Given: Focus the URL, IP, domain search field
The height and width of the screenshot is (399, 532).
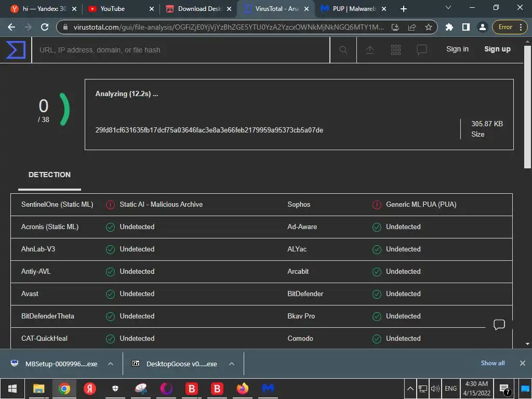Looking at the screenshot, I should (x=181, y=50).
